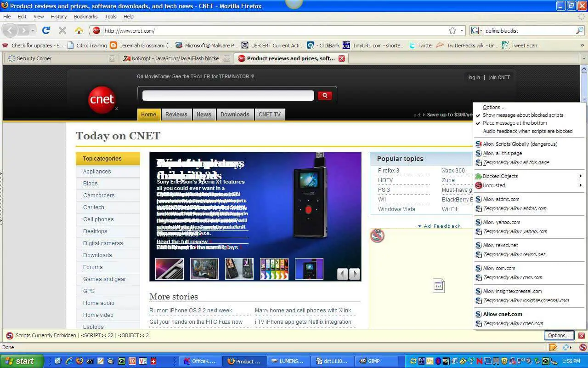Close the Product reviews tab
The width and height of the screenshot is (588, 368).
(x=341, y=58)
